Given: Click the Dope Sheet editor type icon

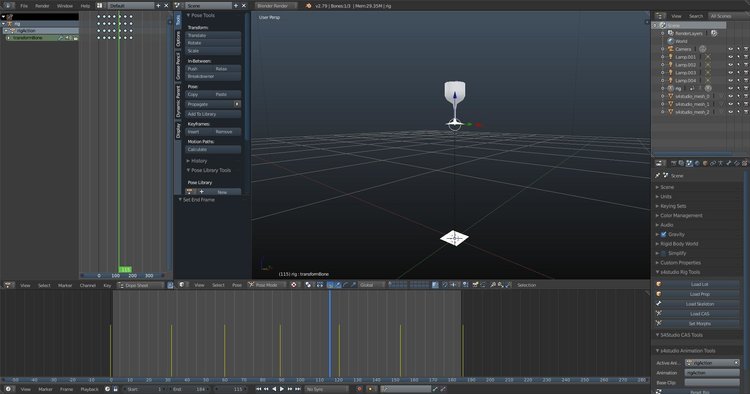Looking at the screenshot, I should click(9, 285).
